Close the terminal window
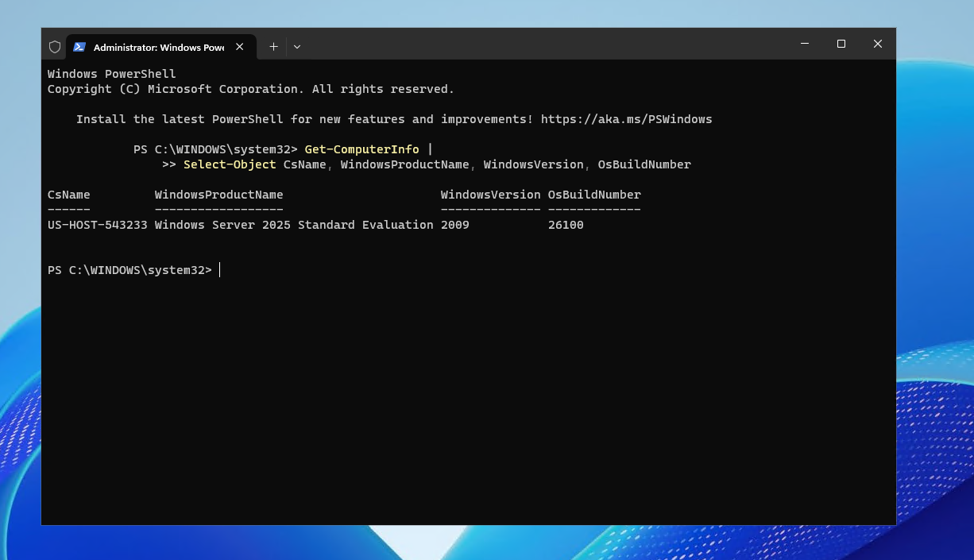 coord(878,44)
